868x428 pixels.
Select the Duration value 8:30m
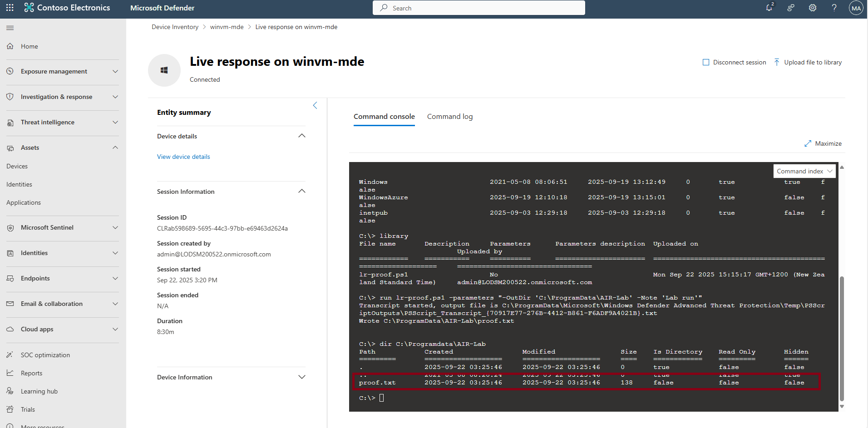pyautogui.click(x=166, y=332)
